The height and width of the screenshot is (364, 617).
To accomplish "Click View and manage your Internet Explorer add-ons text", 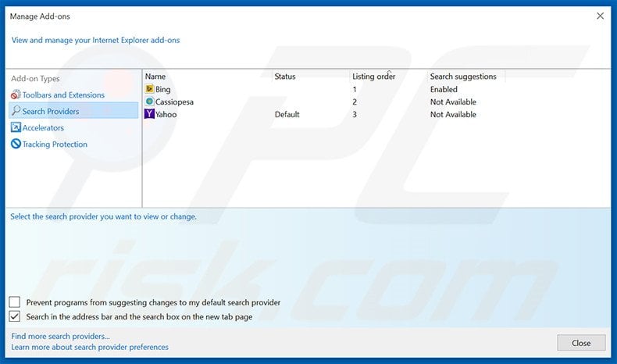I will (x=95, y=40).
